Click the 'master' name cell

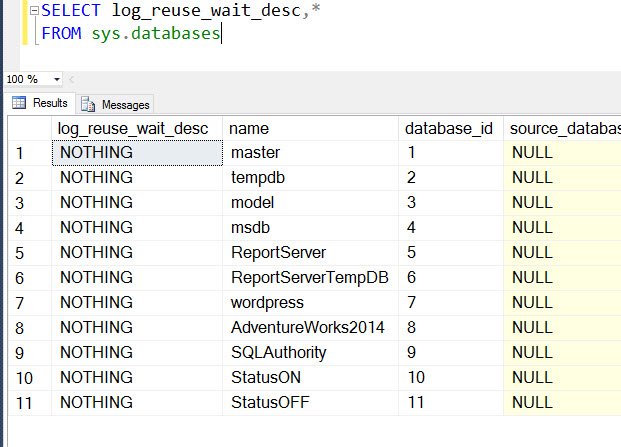tap(310, 153)
